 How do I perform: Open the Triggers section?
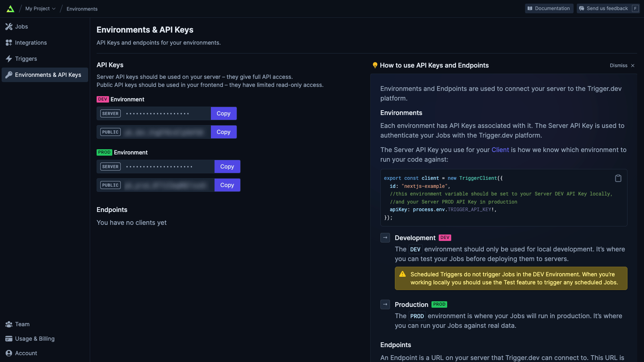pyautogui.click(x=45, y=59)
